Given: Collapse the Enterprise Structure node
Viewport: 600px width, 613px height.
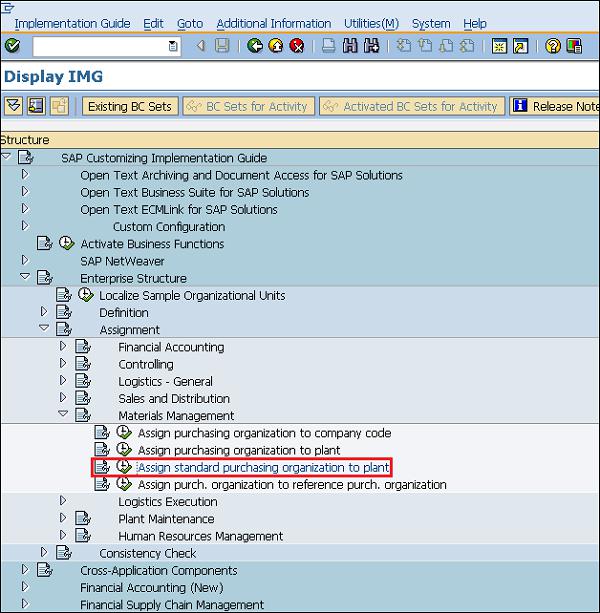Looking at the screenshot, I should [x=25, y=277].
